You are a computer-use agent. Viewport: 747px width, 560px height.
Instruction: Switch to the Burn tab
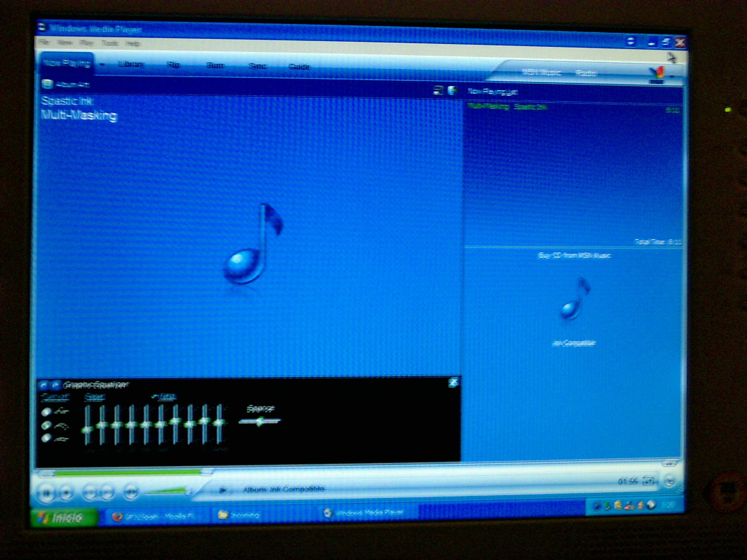click(215, 66)
